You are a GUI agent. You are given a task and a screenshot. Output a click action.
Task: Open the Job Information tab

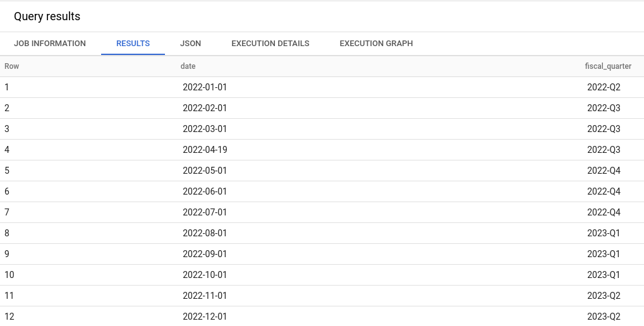click(50, 44)
